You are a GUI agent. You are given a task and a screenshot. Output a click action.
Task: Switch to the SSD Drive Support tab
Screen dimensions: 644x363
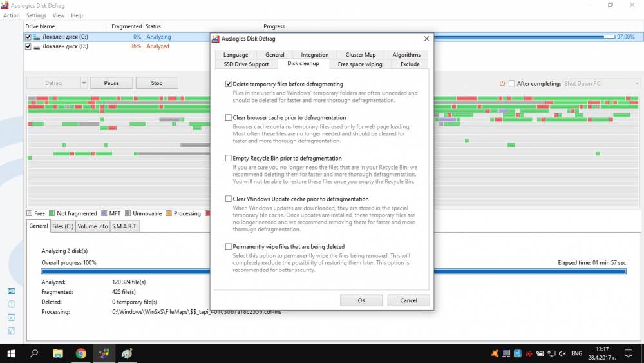pyautogui.click(x=247, y=64)
